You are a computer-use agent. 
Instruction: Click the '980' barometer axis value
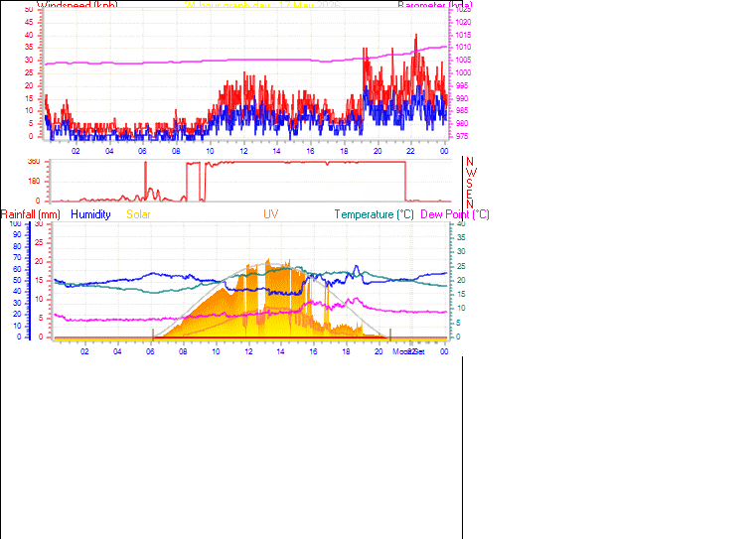point(461,123)
